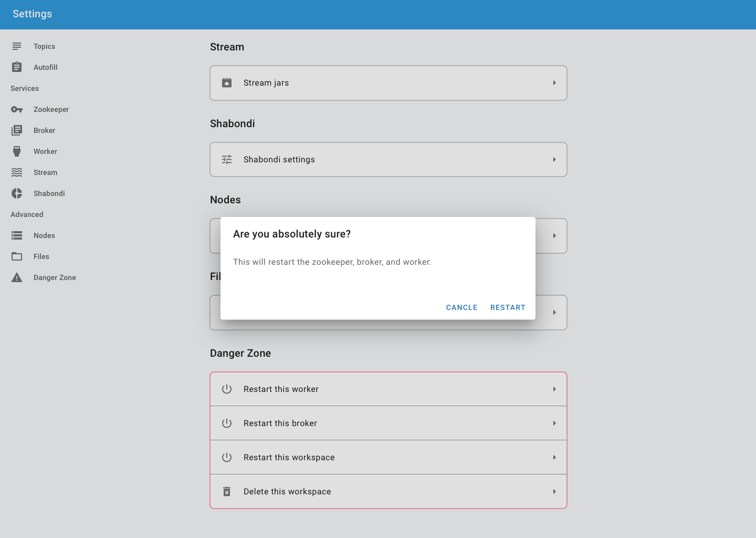Viewport: 756px width, 538px height.
Task: Click the Stream jars archive icon
Action: point(227,83)
